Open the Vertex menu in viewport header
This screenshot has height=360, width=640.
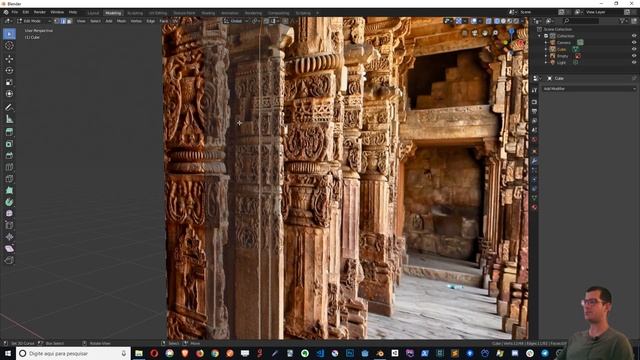tap(136, 21)
